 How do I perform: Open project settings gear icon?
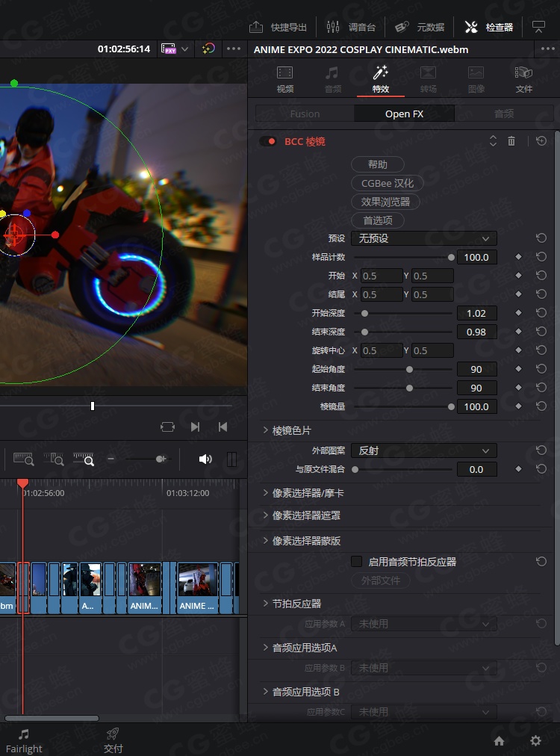click(535, 740)
